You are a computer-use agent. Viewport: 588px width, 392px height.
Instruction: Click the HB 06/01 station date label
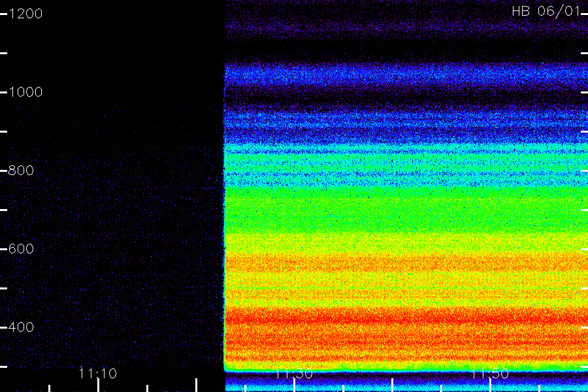[546, 11]
